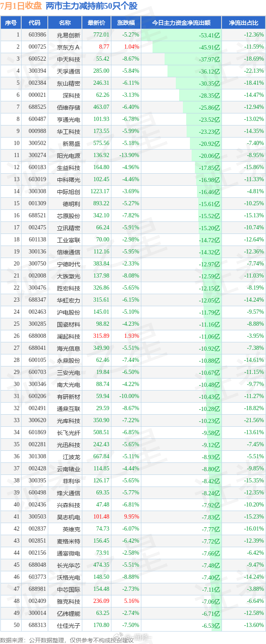Click 永鼎股份 outflow ratio -14.61%
Viewport: 266px width, 644px height.
click(x=253, y=360)
